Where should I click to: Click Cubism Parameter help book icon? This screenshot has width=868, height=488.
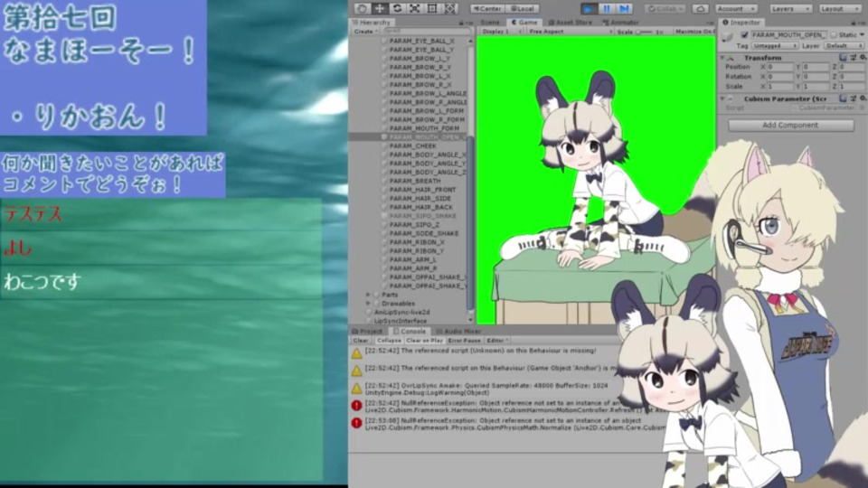843,99
